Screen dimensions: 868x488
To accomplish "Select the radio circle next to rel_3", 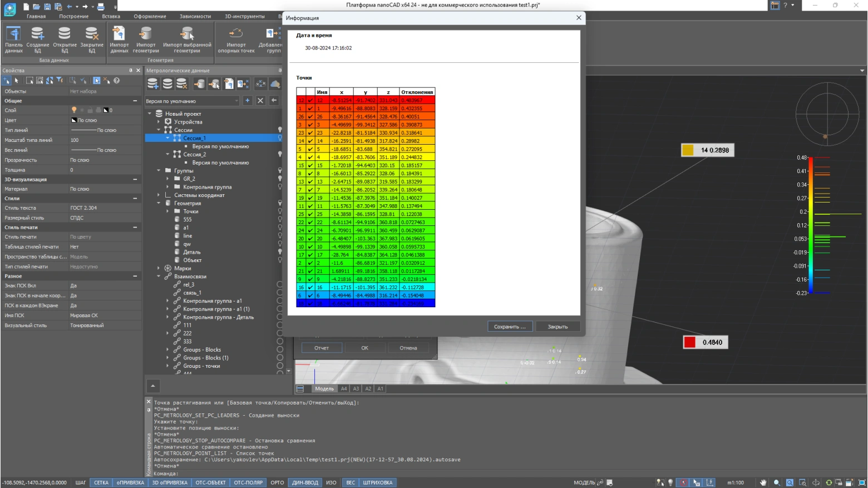I will point(280,284).
